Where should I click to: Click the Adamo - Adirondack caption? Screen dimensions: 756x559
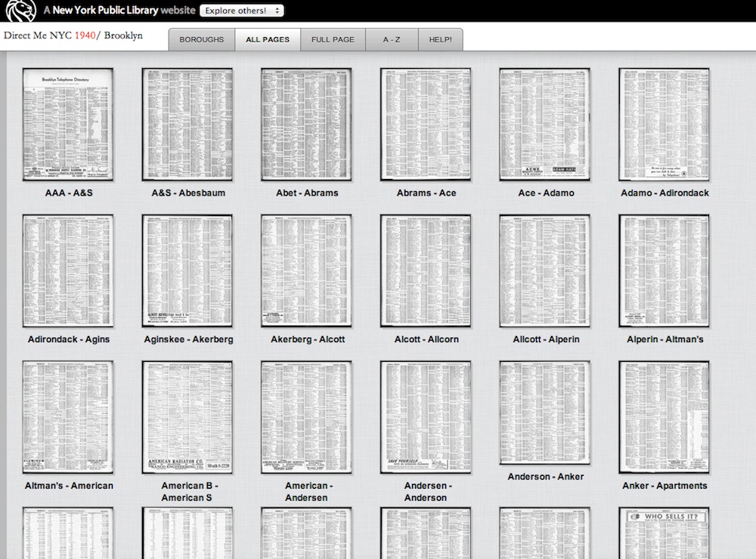click(665, 193)
